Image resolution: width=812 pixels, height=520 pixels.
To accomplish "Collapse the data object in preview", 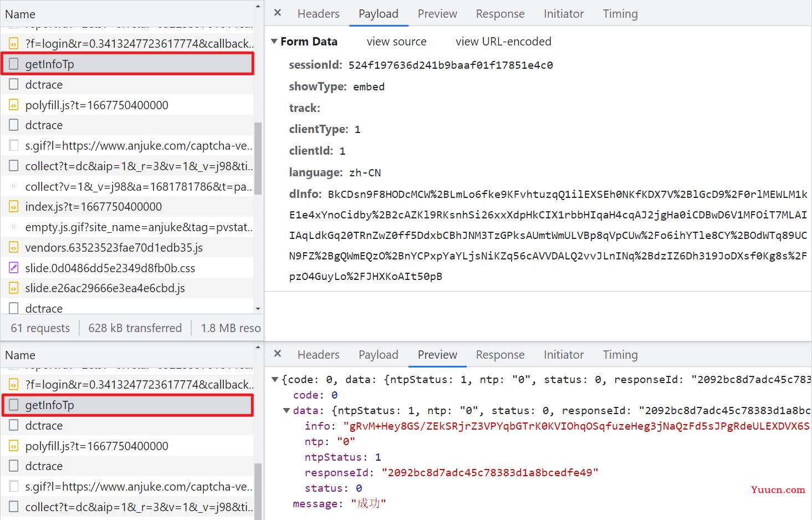I will (x=286, y=411).
